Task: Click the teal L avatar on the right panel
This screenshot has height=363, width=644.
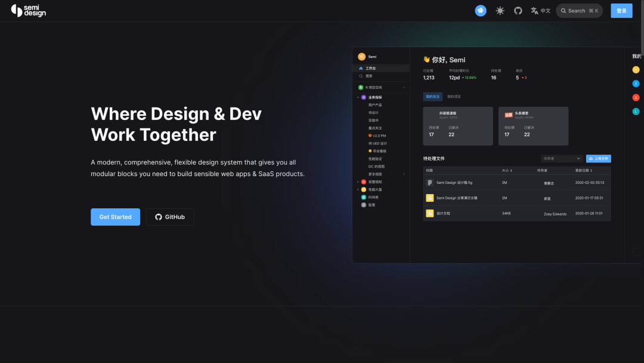Action: tap(636, 112)
